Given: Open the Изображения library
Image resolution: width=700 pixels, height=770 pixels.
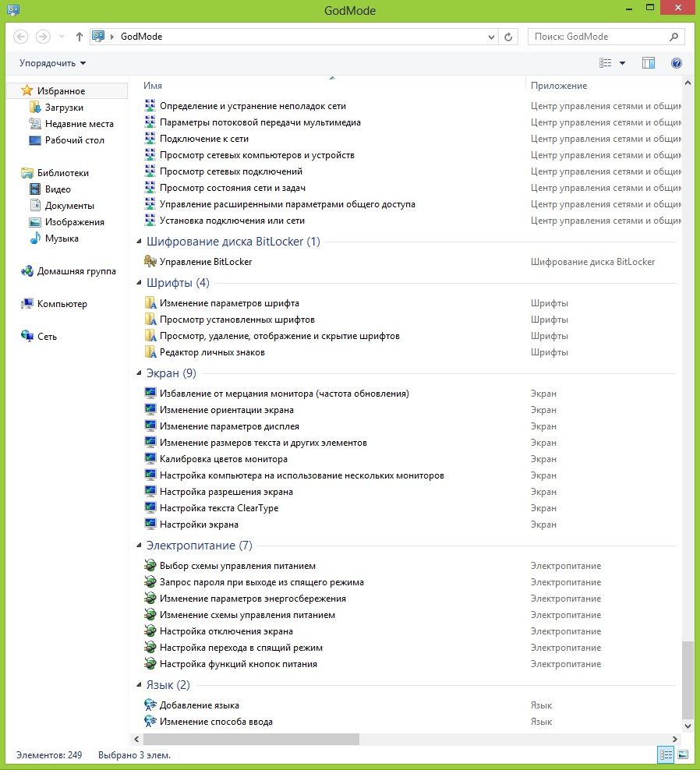Looking at the screenshot, I should point(75,222).
